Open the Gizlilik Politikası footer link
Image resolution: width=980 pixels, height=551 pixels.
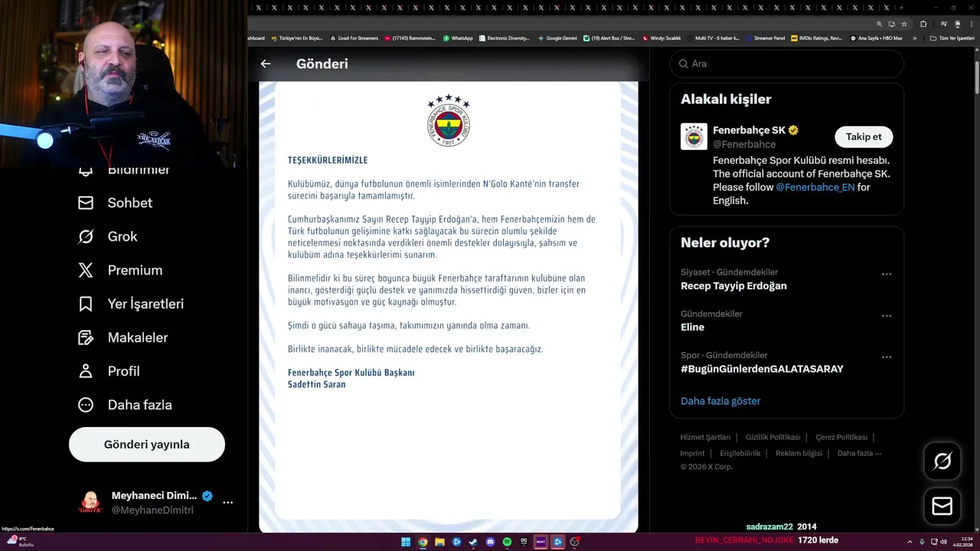773,438
